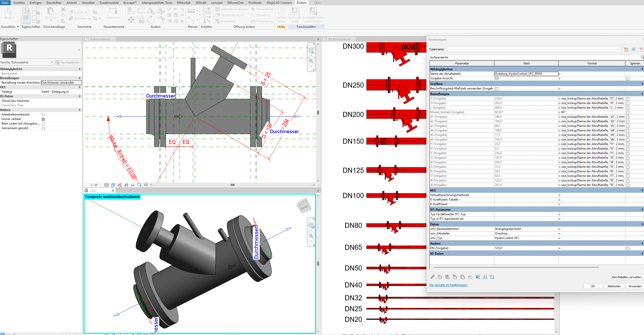644x335 pixels.
Task: Collapse the Daten group in Familientypen
Action: point(642,224)
